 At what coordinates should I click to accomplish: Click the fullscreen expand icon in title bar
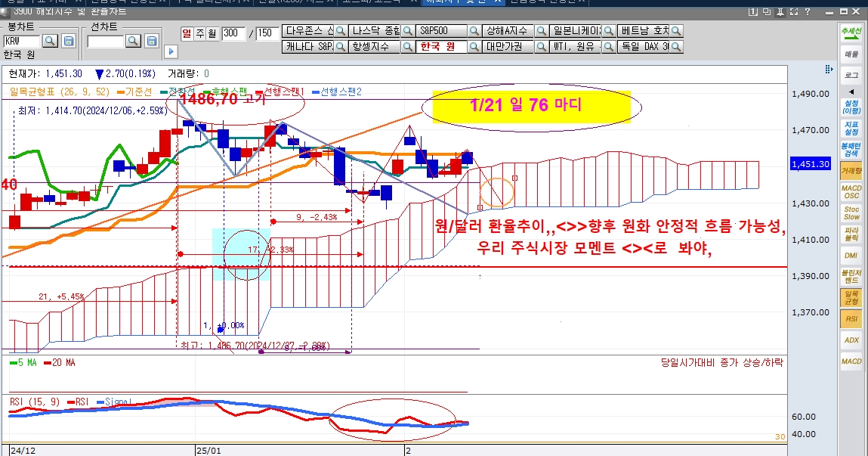(x=794, y=11)
